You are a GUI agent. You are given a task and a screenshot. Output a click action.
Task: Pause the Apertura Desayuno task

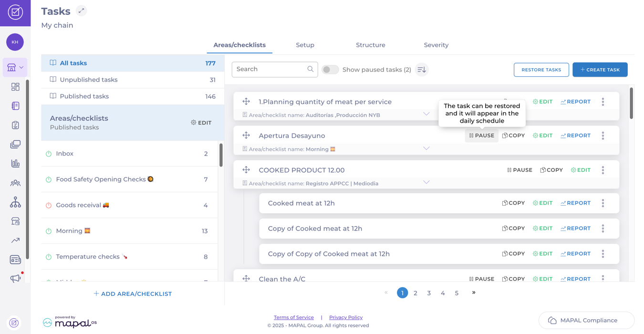pos(481,136)
